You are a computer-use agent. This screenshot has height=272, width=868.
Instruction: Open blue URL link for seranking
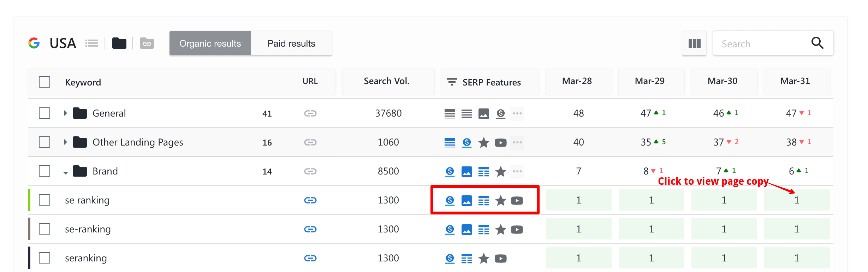310,258
